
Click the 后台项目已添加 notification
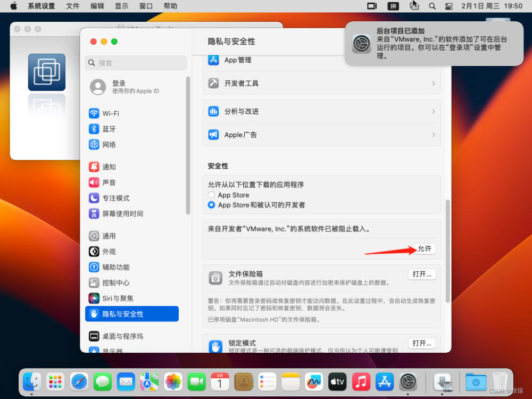coord(434,44)
